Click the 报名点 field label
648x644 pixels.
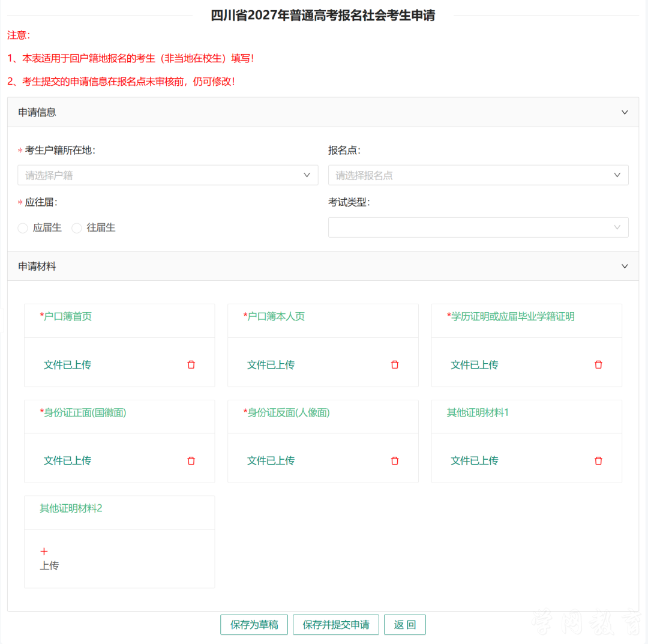tap(344, 151)
